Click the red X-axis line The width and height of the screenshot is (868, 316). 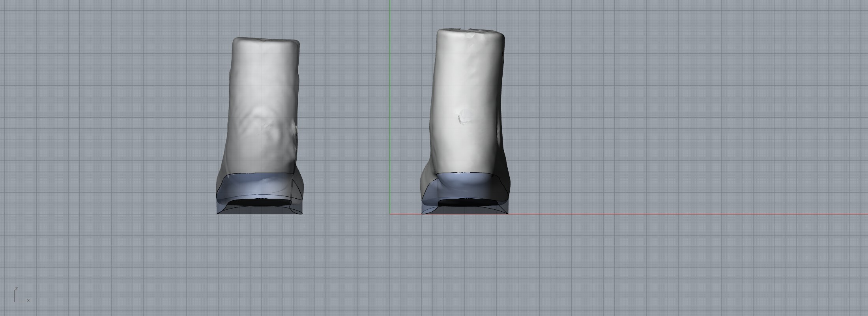(671, 214)
